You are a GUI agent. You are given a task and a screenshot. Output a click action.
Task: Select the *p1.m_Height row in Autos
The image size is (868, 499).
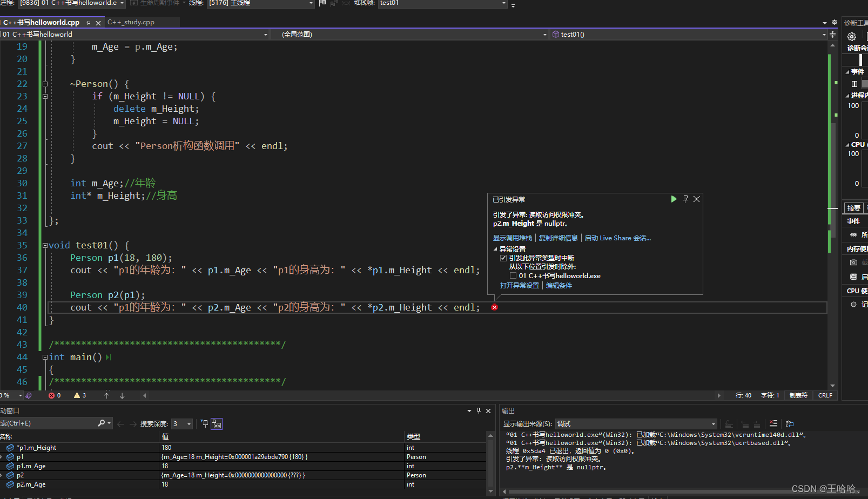click(243, 448)
